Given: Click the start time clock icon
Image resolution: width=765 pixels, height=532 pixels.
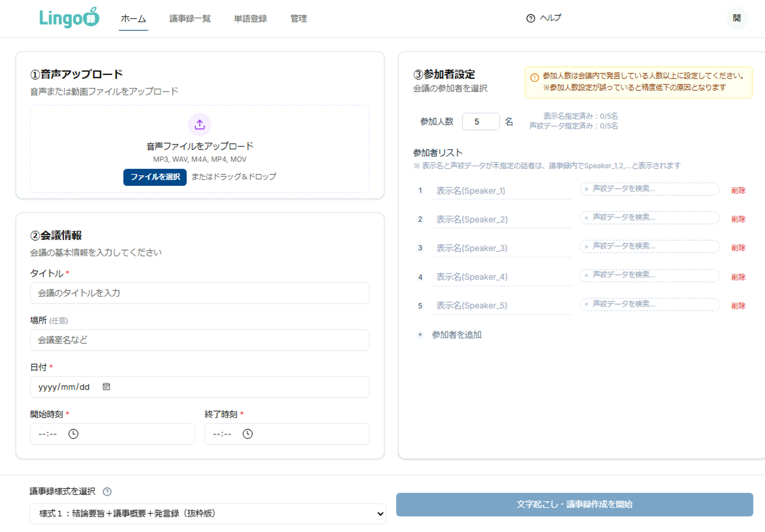Looking at the screenshot, I should 73,434.
